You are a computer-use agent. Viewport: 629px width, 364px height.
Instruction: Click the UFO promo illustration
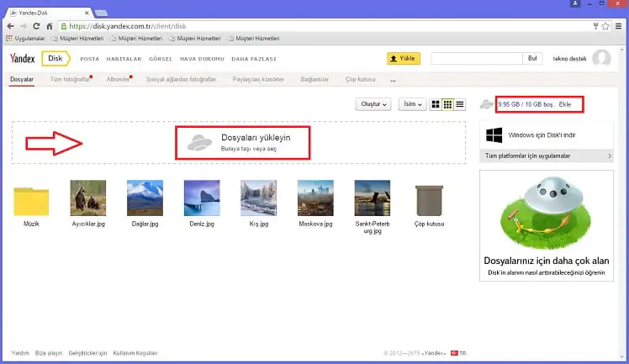coord(546,213)
